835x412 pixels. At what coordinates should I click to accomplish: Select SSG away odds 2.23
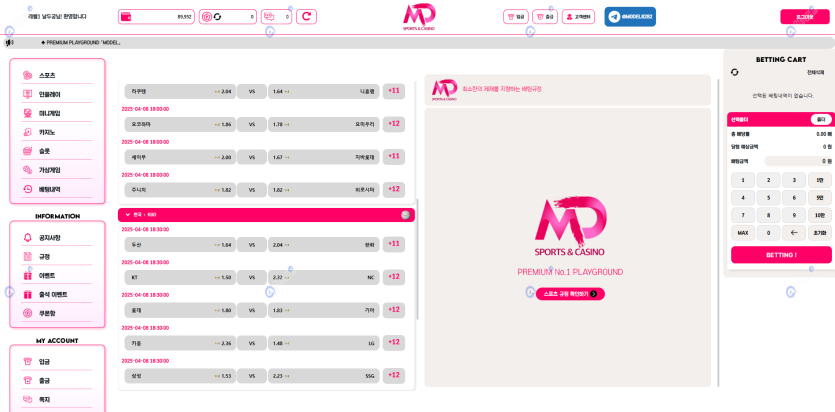[x=324, y=376]
